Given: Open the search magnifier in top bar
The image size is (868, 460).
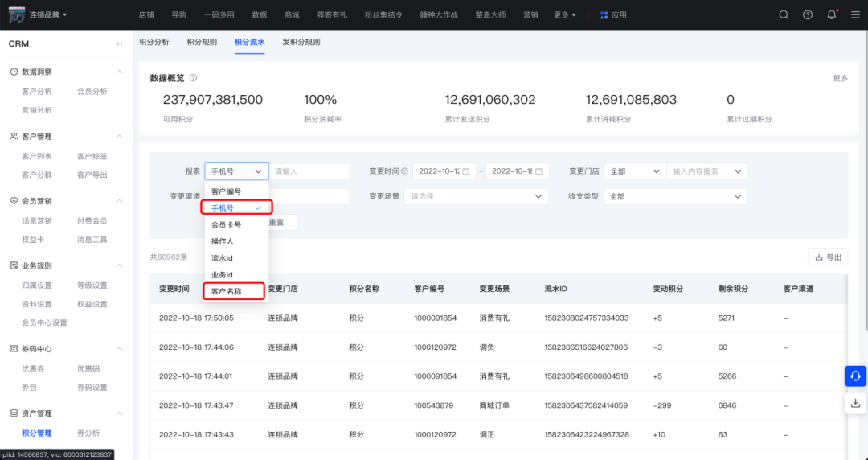Looking at the screenshot, I should click(784, 15).
